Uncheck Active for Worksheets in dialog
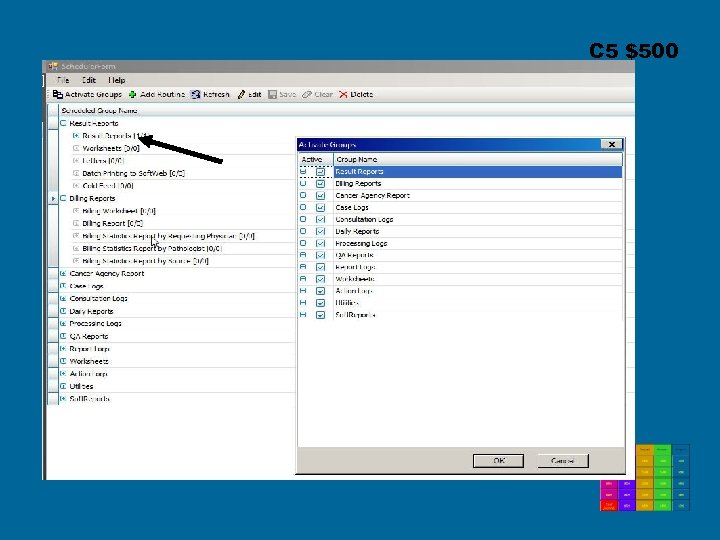720x540 pixels. coord(321,279)
